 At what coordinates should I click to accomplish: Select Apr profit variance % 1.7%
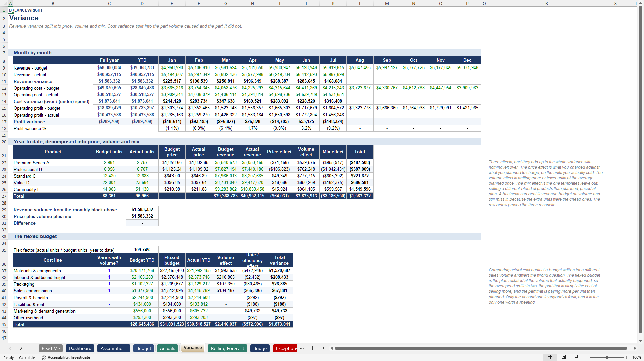(252, 128)
